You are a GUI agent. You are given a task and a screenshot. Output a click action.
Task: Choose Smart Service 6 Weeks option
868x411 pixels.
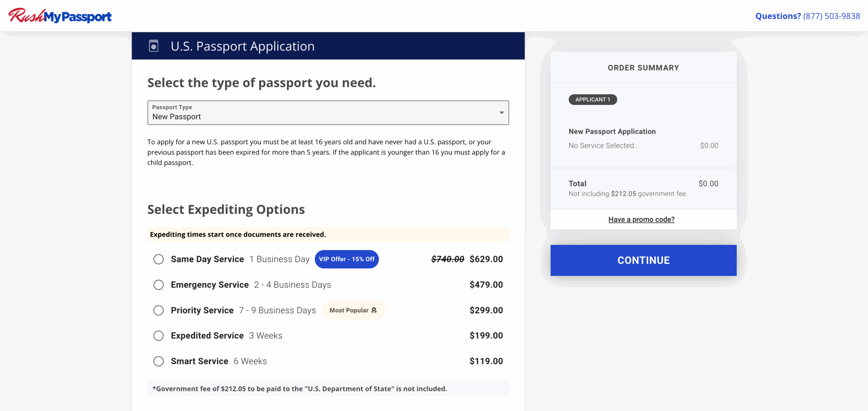158,361
